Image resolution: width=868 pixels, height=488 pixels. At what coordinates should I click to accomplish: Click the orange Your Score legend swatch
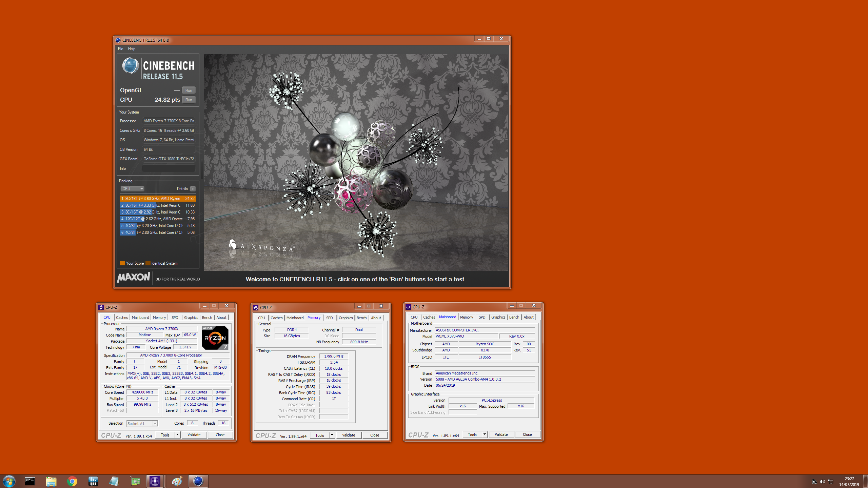(x=122, y=263)
